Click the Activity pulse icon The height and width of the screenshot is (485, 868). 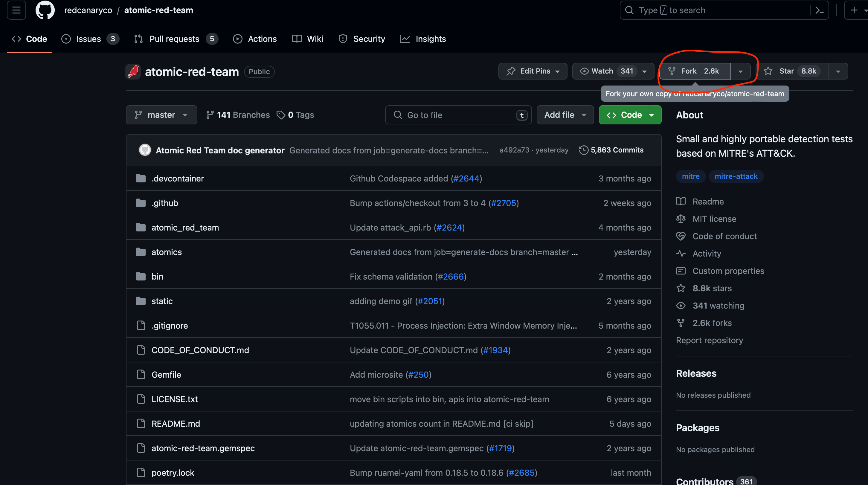pos(681,254)
